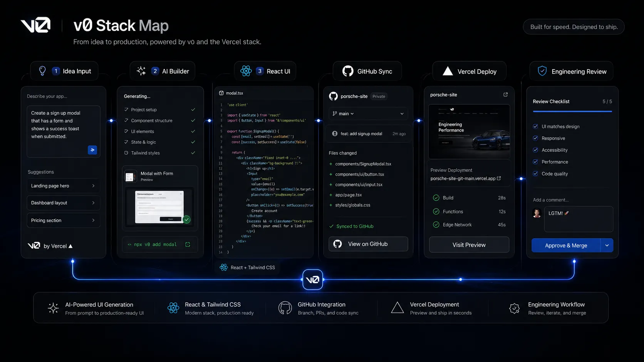644x362 pixels.
Task: Open the porsche-site-git-main.vercel.app link
Action: (463, 178)
